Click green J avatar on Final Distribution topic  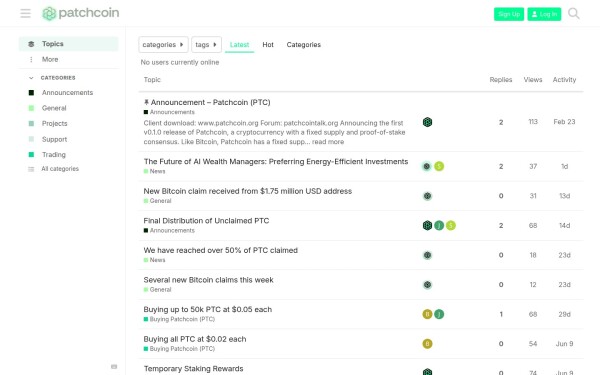point(439,225)
